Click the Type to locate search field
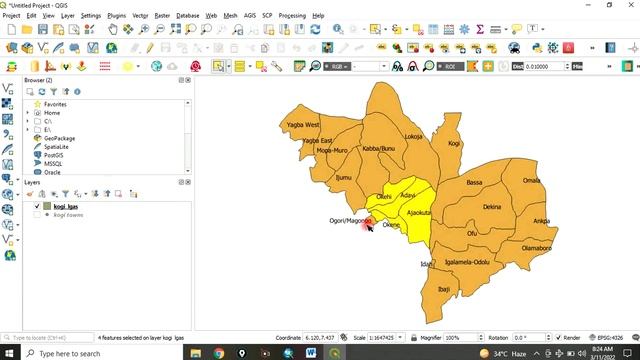Screen dimensions: 640x360 (x=48, y=338)
